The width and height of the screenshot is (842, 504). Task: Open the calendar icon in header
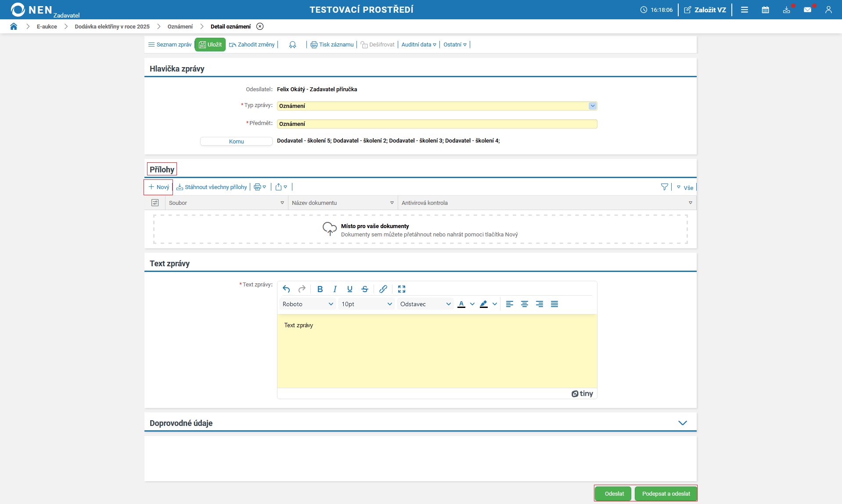(765, 10)
